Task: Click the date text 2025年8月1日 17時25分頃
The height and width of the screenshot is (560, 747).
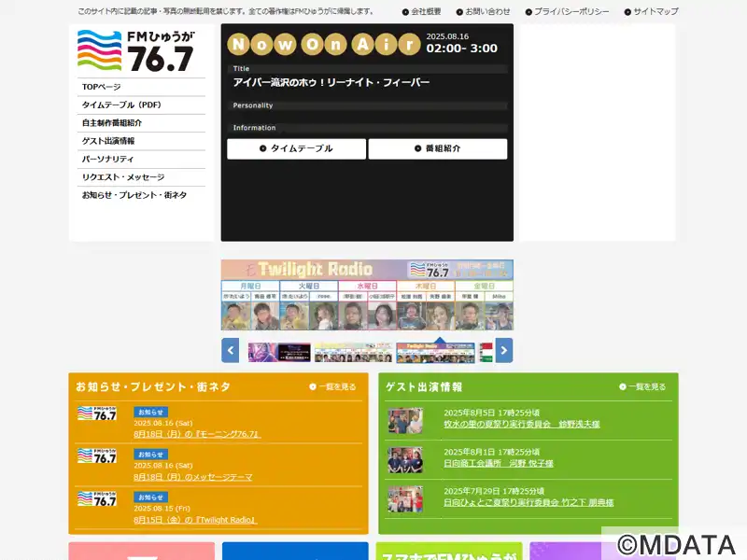Action: point(492,452)
